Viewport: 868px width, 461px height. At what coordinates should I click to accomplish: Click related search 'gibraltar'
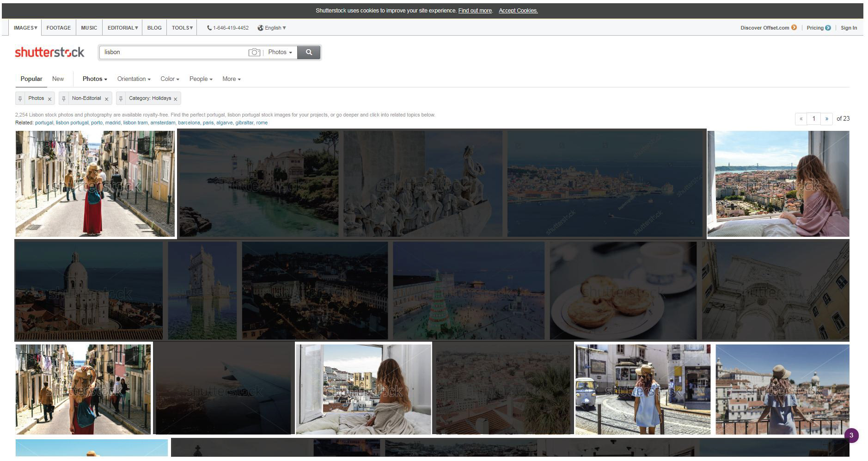244,123
